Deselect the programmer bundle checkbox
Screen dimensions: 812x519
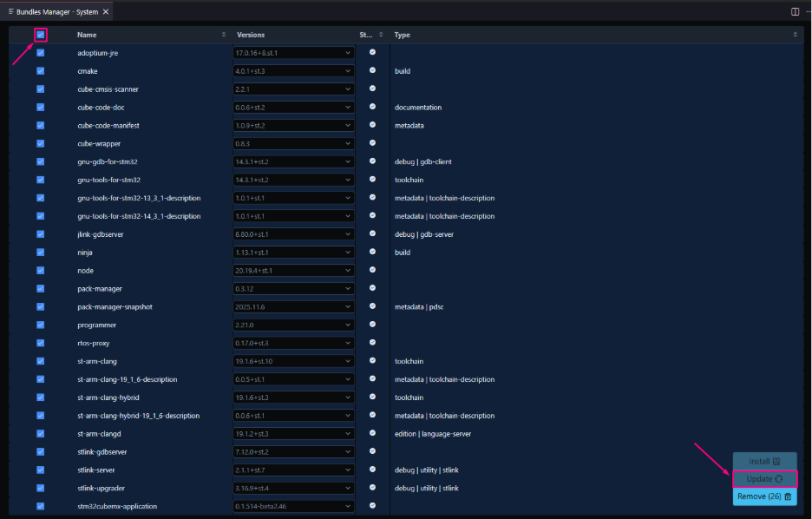[41, 325]
